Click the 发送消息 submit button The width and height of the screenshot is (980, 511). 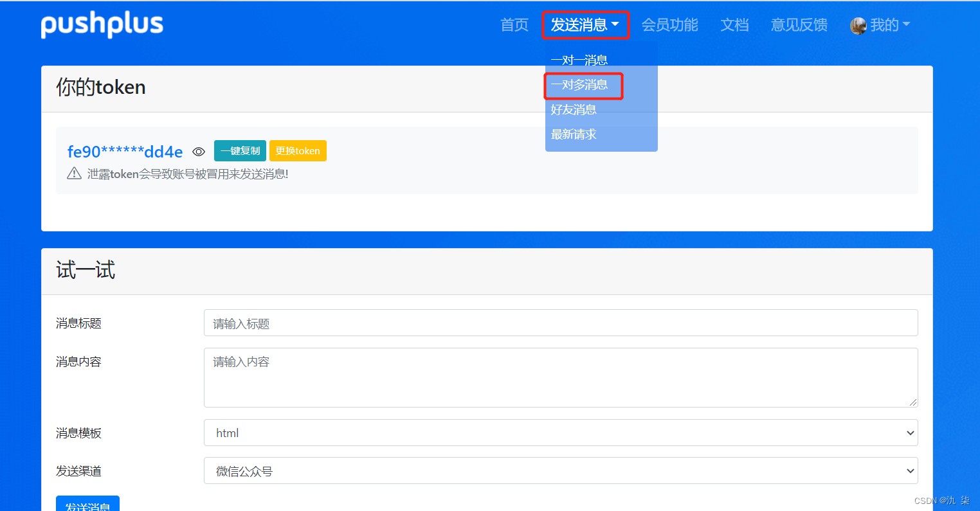pyautogui.click(x=87, y=504)
